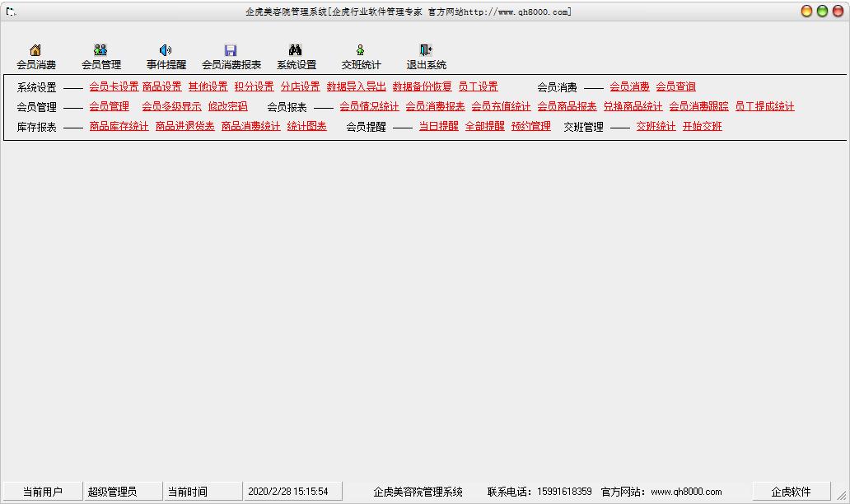The width and height of the screenshot is (850, 504).
Task: Click the 当前时间 status bar cell
Action: pos(202,492)
